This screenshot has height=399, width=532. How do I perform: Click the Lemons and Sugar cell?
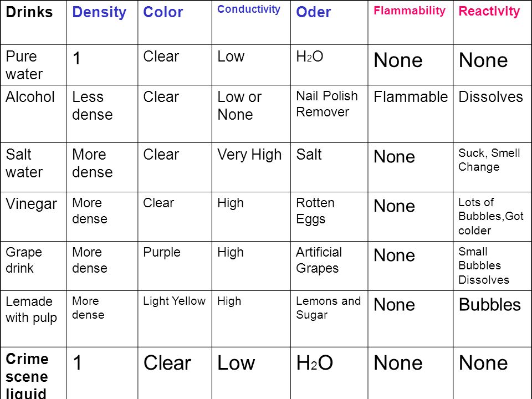tap(328, 308)
